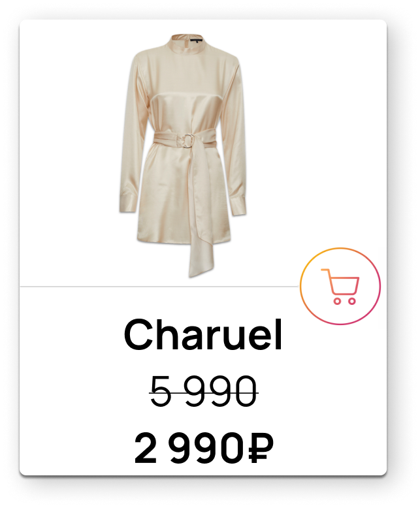Click the ruble currency symbol

click(261, 448)
